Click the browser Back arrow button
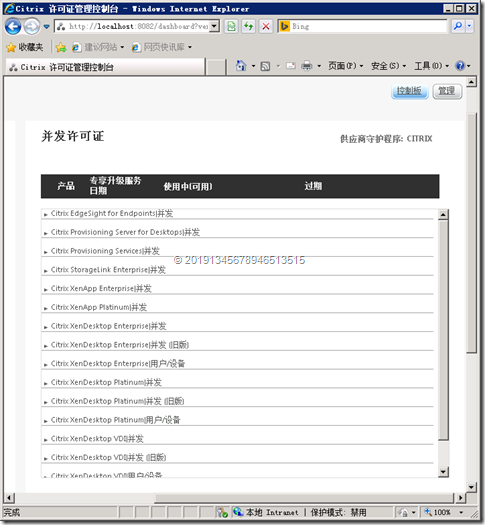This screenshot has width=485, height=525. 13,26
